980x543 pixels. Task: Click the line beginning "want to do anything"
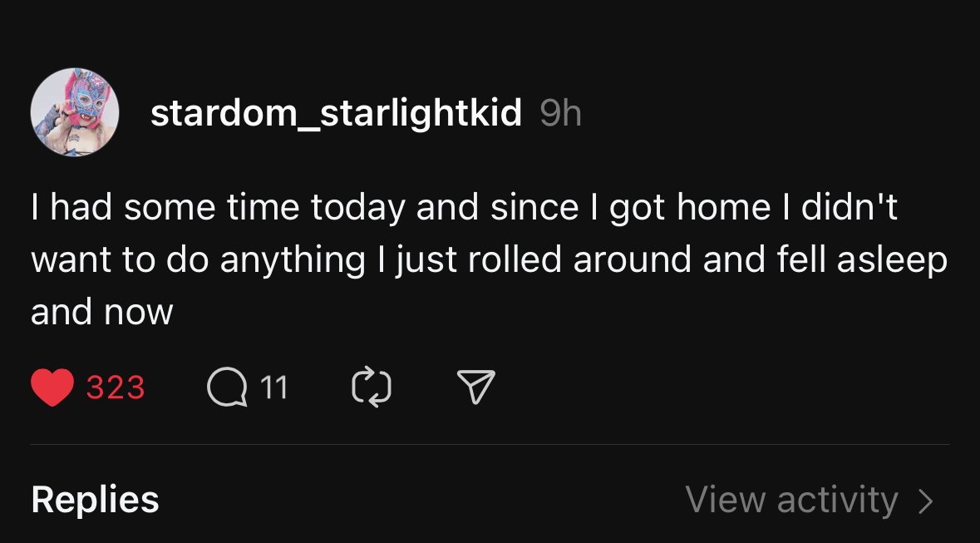490,259
